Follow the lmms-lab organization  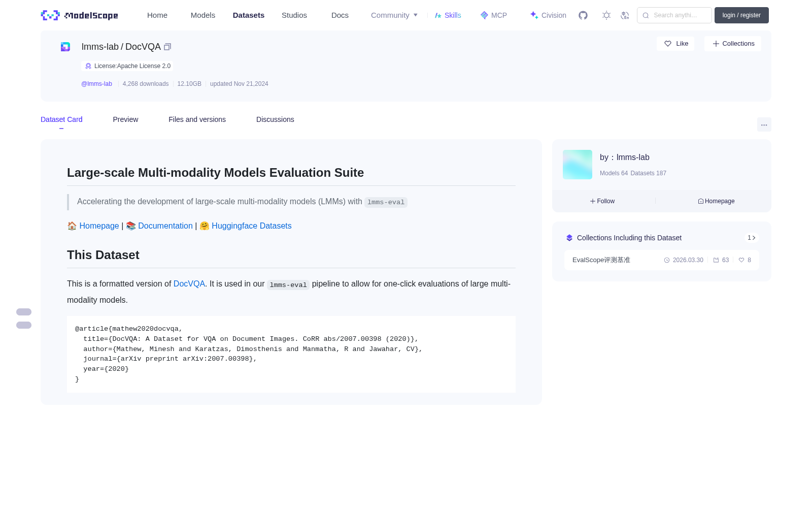tap(602, 201)
